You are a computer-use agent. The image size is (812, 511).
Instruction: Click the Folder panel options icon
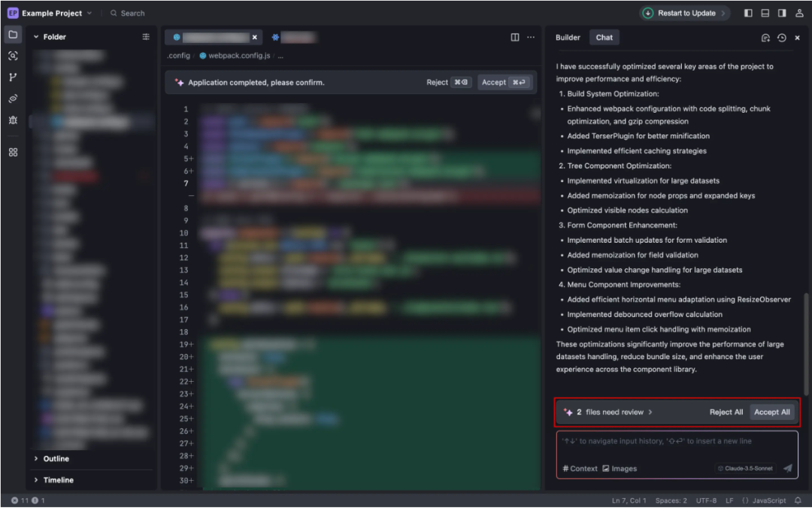click(146, 37)
